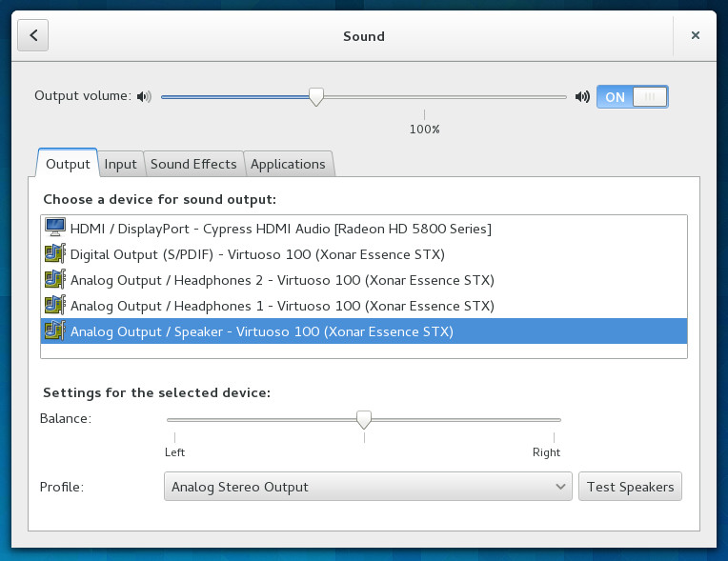Toggle the output volume ON switch
Screen dimensions: 728x561
point(632,96)
